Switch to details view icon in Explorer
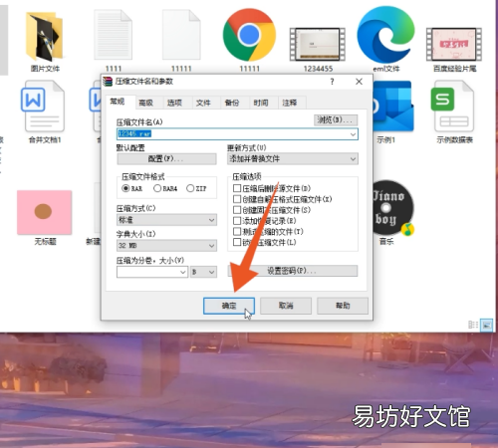This screenshot has height=448, width=498. [473, 325]
